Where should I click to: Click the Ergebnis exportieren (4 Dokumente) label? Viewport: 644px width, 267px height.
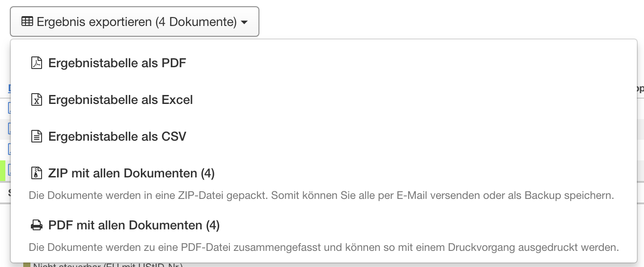[136, 22]
